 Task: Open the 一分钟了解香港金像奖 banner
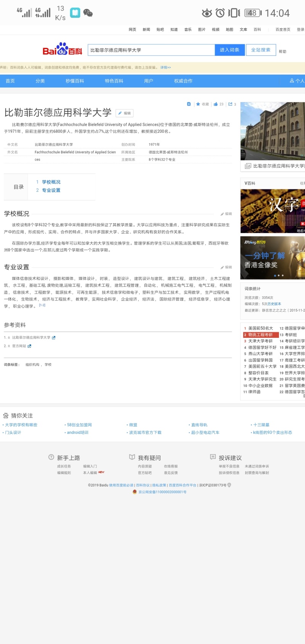point(273,258)
